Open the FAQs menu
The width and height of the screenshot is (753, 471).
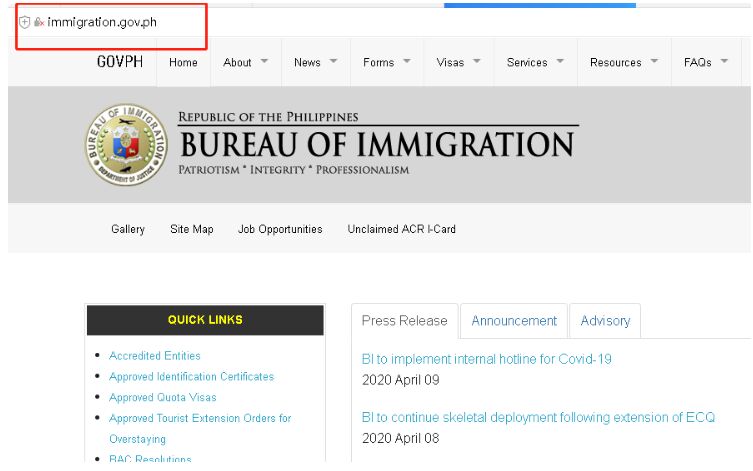point(698,62)
